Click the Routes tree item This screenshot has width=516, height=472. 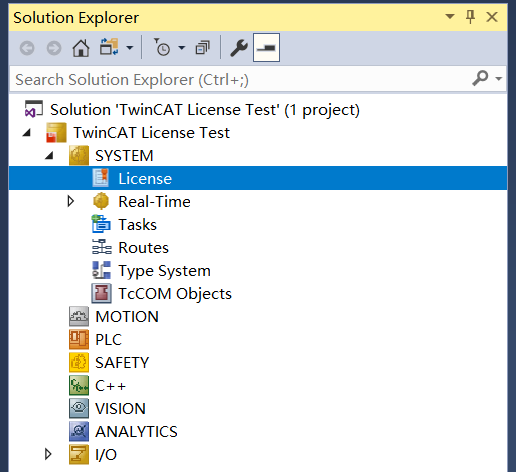point(143,248)
